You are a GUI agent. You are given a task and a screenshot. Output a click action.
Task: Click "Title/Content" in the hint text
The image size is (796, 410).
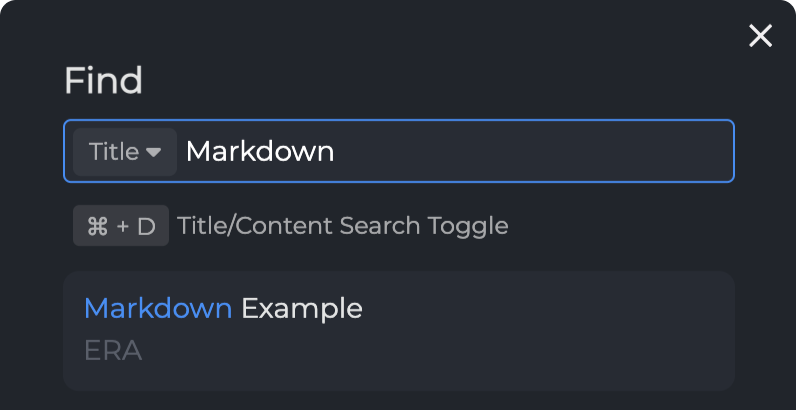[255, 226]
